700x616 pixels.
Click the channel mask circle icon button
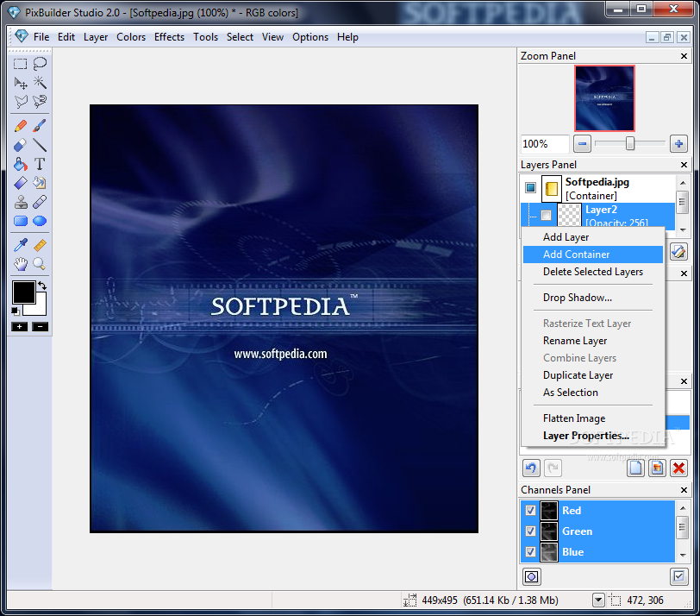(x=531, y=576)
